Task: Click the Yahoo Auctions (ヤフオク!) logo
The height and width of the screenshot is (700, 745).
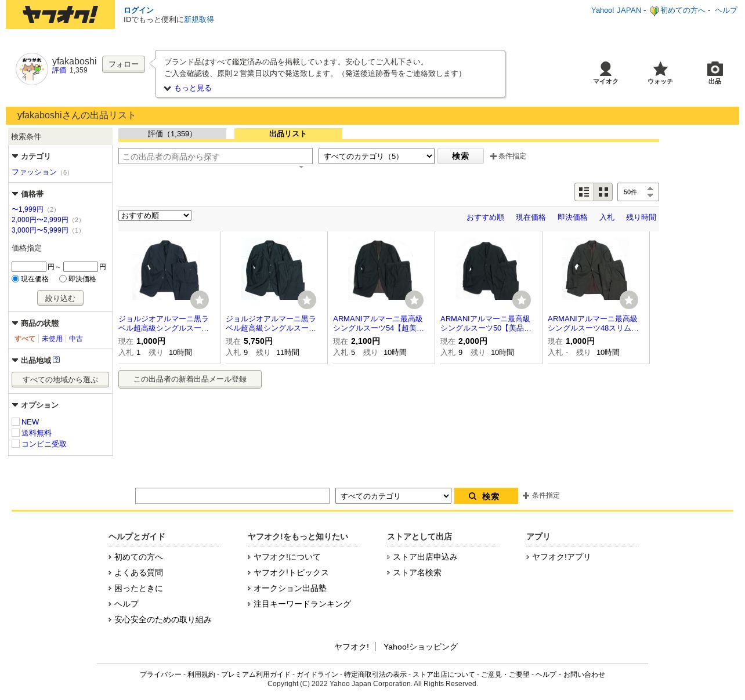Action: (60, 14)
